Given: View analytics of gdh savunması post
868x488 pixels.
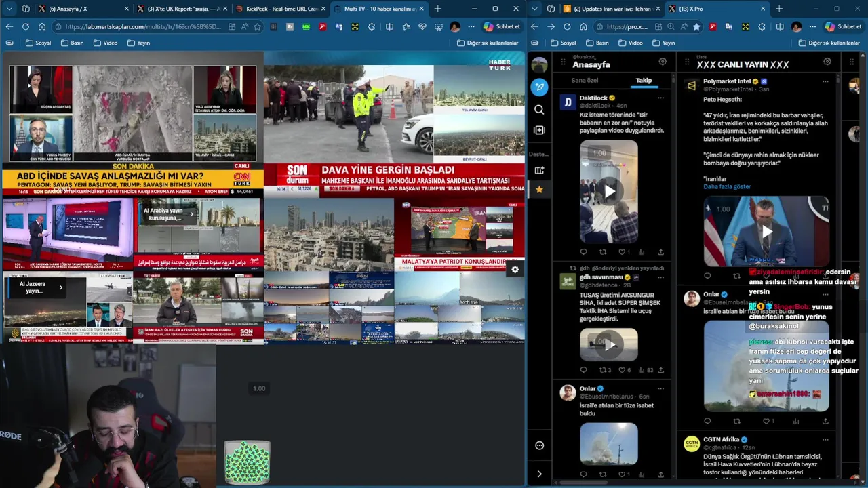Looking at the screenshot, I should click(645, 370).
